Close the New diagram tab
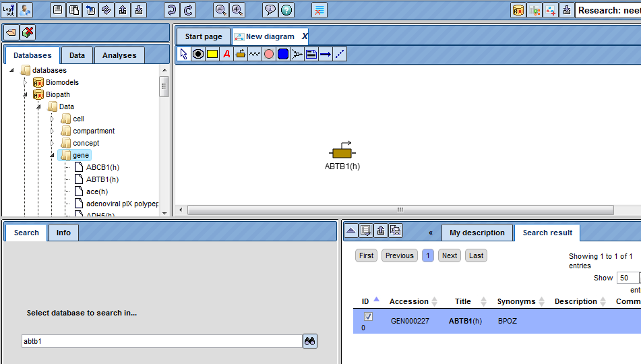Image resolution: width=641 pixels, height=364 pixels. coord(305,36)
